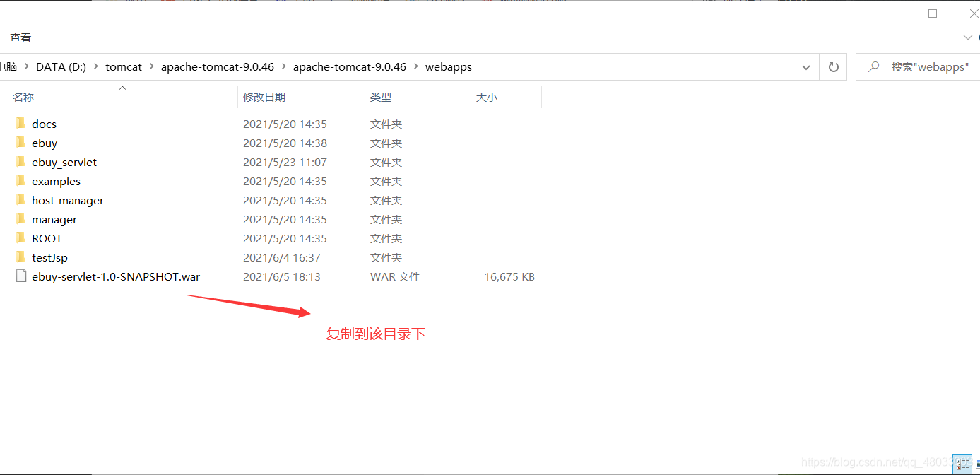
Task: Expand the ribbon with the chevron
Action: pyautogui.click(x=967, y=37)
